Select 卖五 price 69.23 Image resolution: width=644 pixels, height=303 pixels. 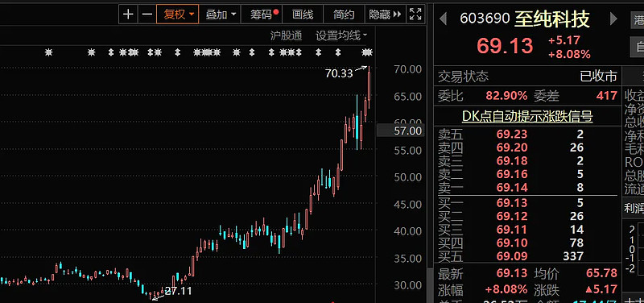tap(512, 134)
